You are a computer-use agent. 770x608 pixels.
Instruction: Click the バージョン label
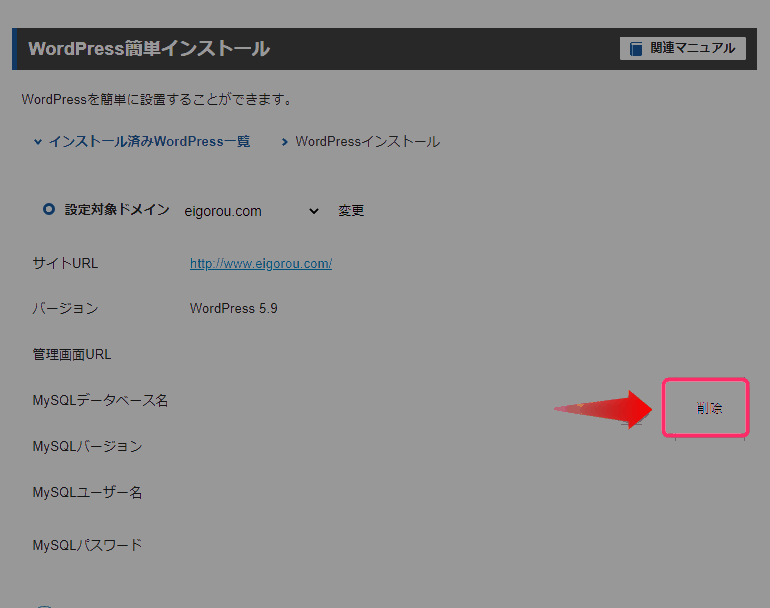click(65, 308)
